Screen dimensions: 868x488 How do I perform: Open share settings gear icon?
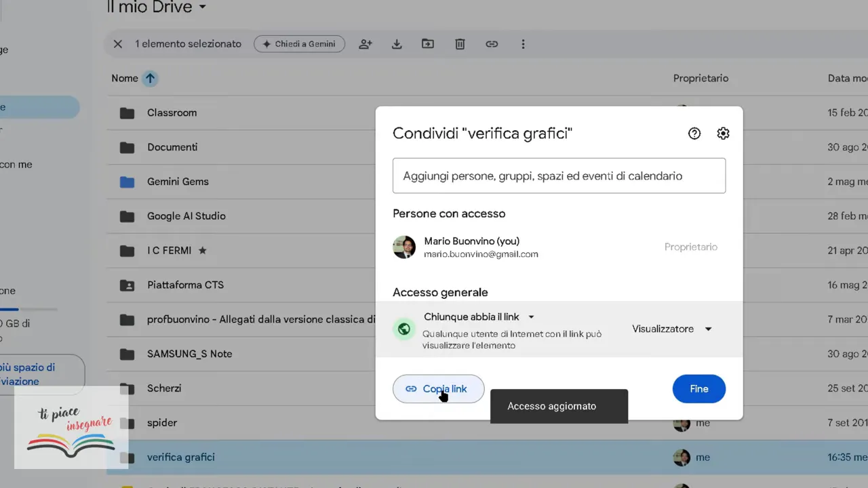pos(723,134)
